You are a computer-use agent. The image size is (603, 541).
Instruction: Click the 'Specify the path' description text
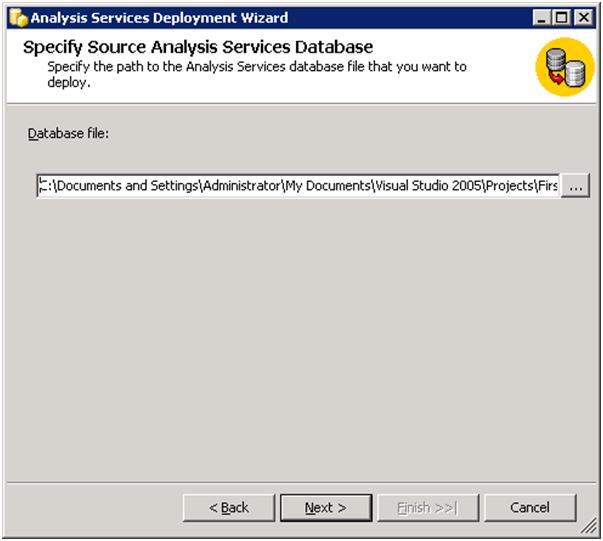point(257,75)
